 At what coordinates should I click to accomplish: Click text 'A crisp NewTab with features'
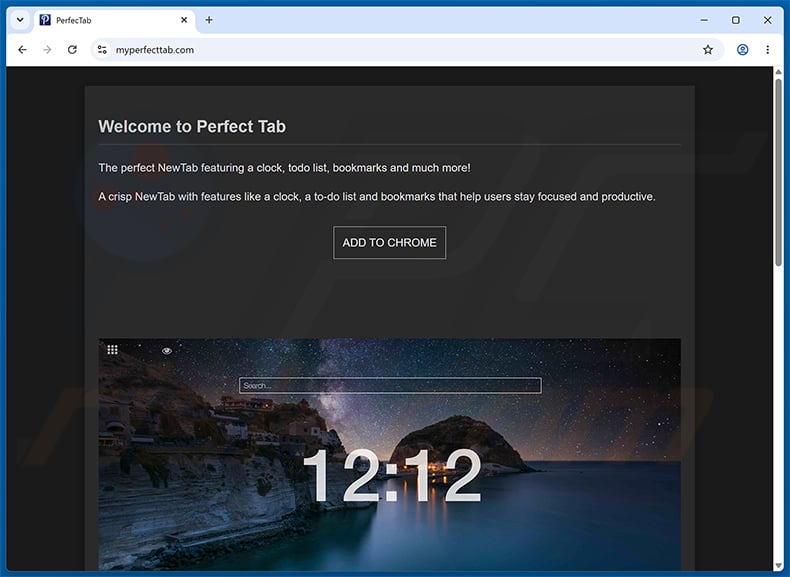[170, 197]
